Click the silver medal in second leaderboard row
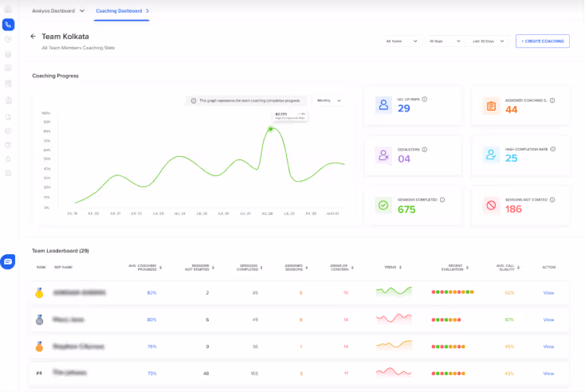Image resolution: width=585 pixels, height=392 pixels. (39, 319)
